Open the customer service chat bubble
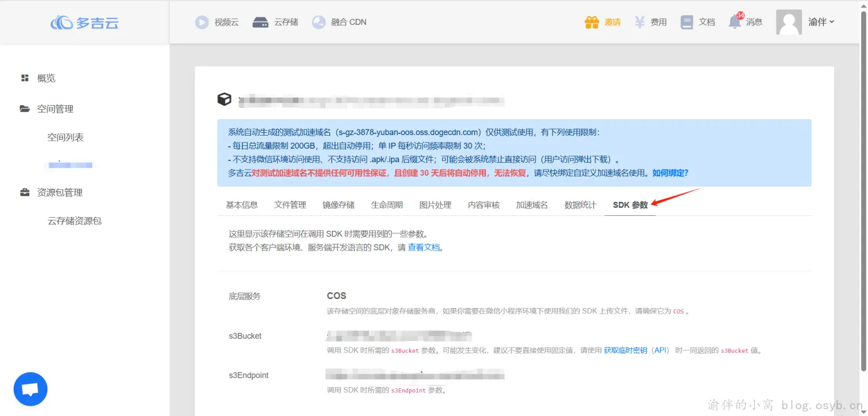This screenshot has height=416, width=868. pyautogui.click(x=30, y=389)
